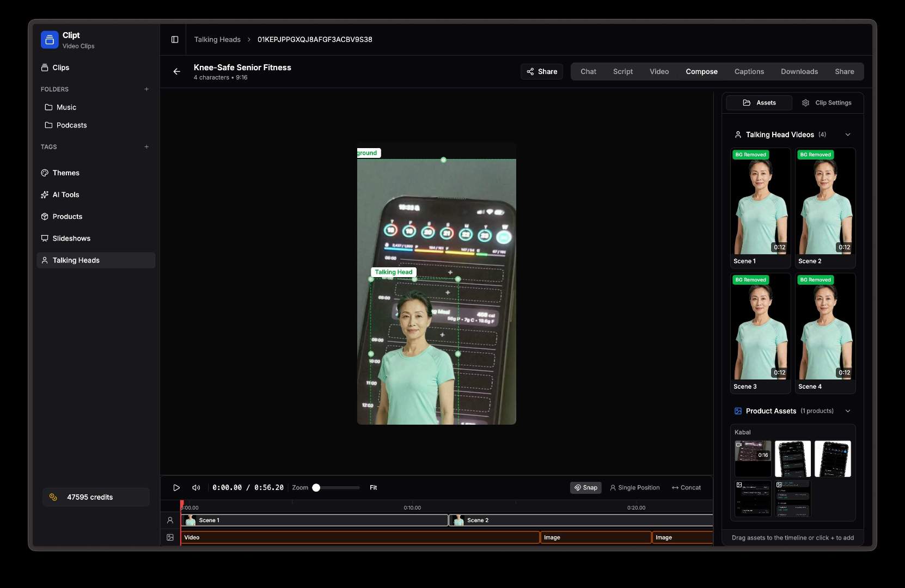Screen dimensions: 905x588
Task: Collapse the Product Assets section
Action: point(848,411)
